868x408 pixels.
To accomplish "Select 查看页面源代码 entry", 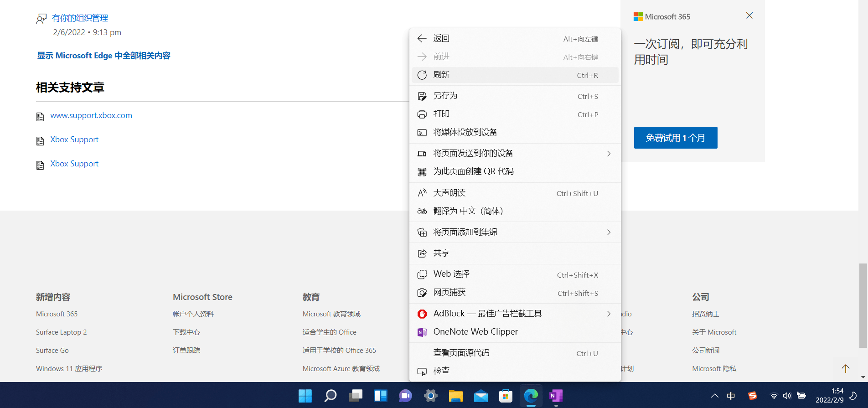I will [x=515, y=353].
